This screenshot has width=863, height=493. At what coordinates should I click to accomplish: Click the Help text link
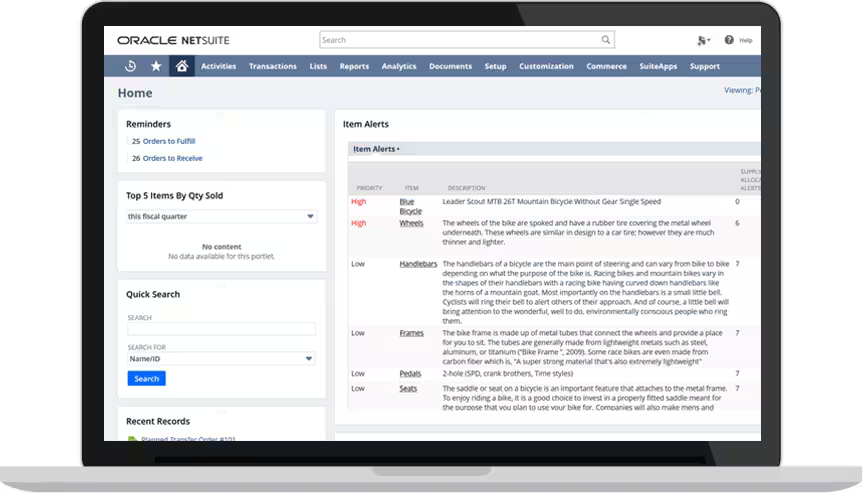coord(746,40)
